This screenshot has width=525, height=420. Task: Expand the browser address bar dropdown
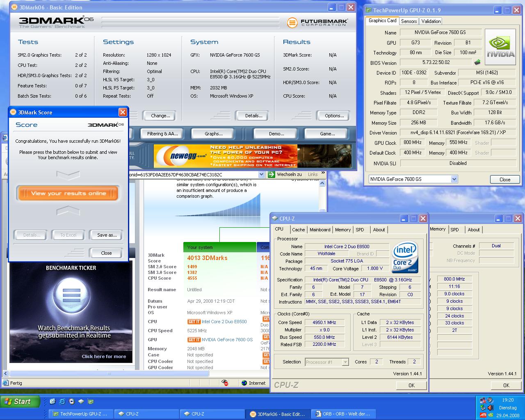point(261,174)
